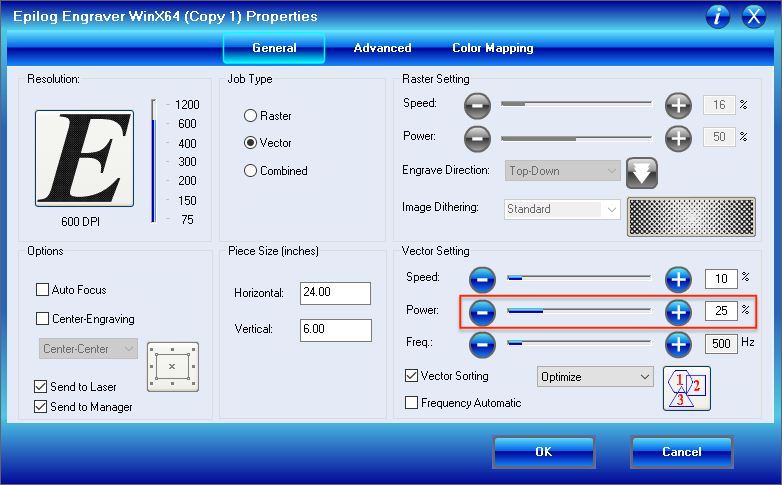Close the properties dialog with X
This screenshot has width=782, height=485.
pos(754,16)
